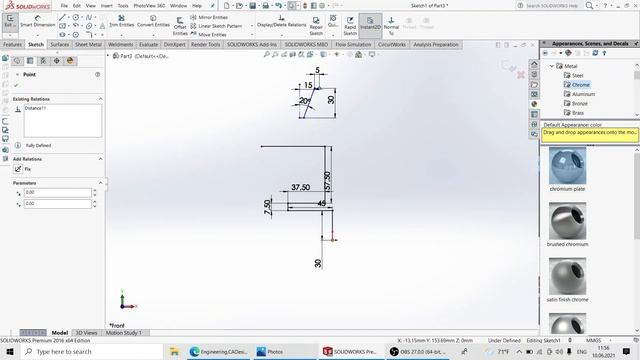Open the View menu
Viewport: 640px width, 360px height.
pyautogui.click(x=91, y=6)
